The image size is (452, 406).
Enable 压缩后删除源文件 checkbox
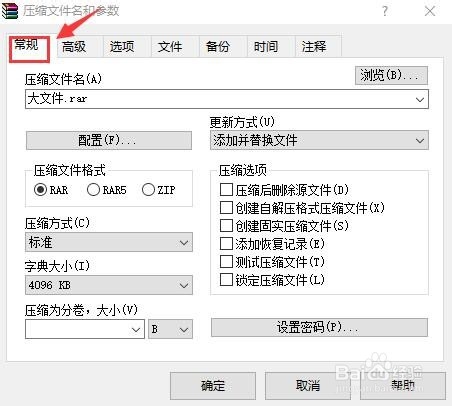coord(226,190)
